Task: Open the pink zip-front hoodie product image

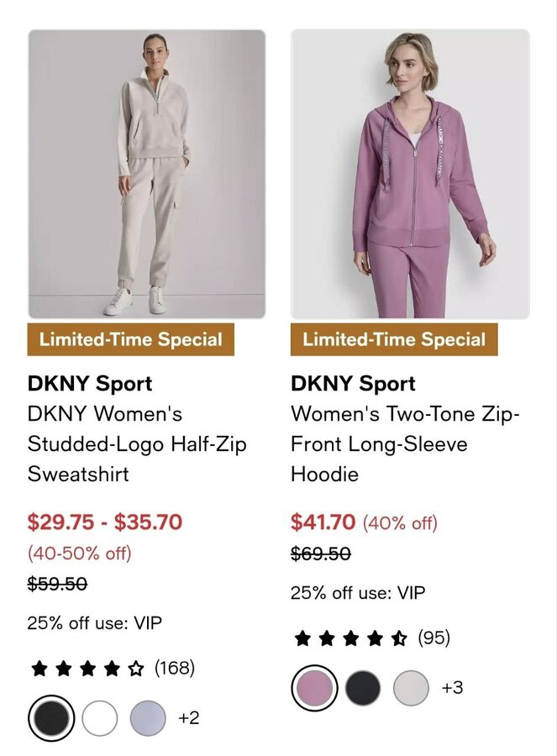Action: (410, 174)
